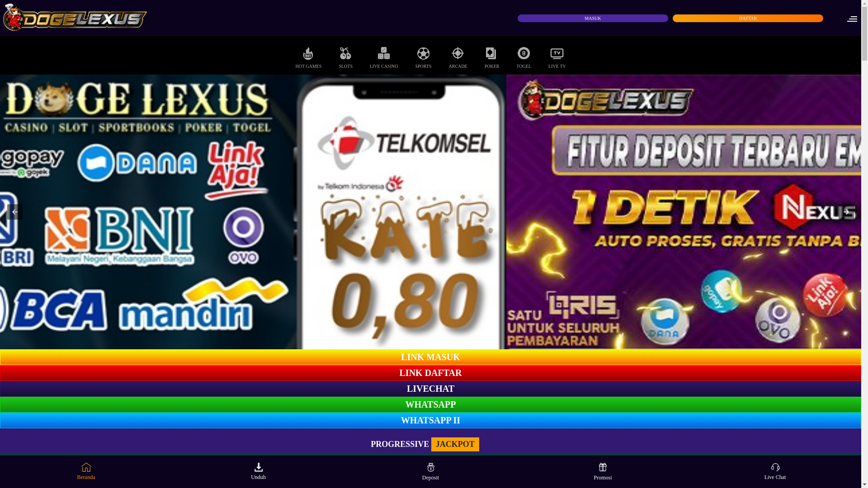
Task: Click the MASUK login button
Action: [x=593, y=18]
